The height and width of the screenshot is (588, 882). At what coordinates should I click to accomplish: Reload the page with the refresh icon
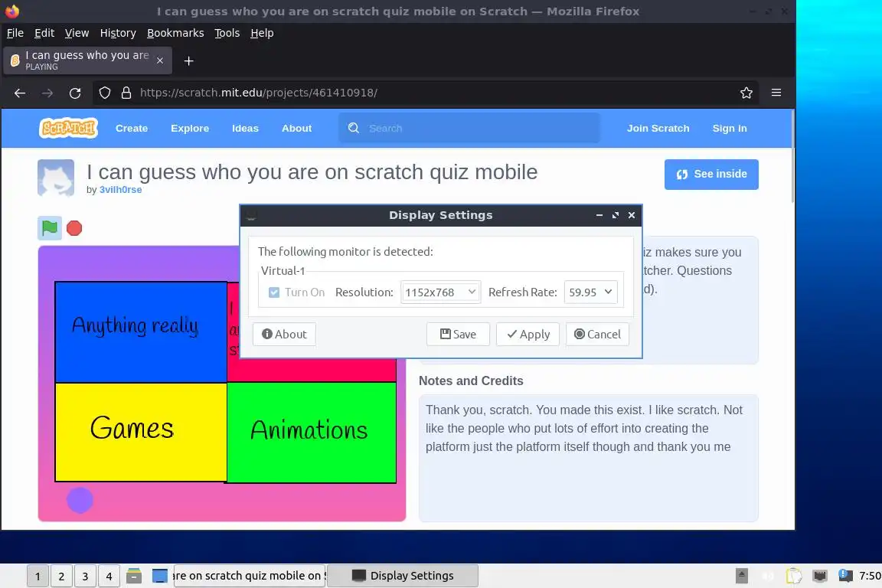pyautogui.click(x=75, y=93)
